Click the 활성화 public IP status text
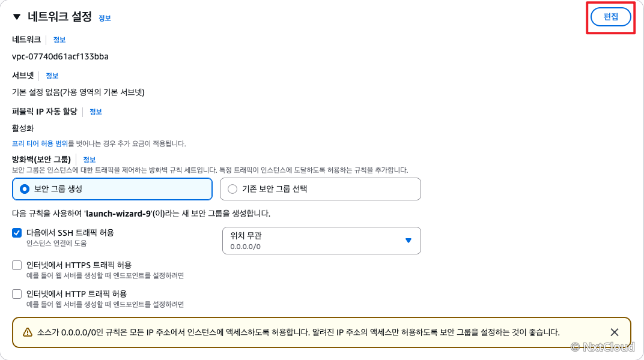This screenshot has width=644, height=360. point(23,128)
